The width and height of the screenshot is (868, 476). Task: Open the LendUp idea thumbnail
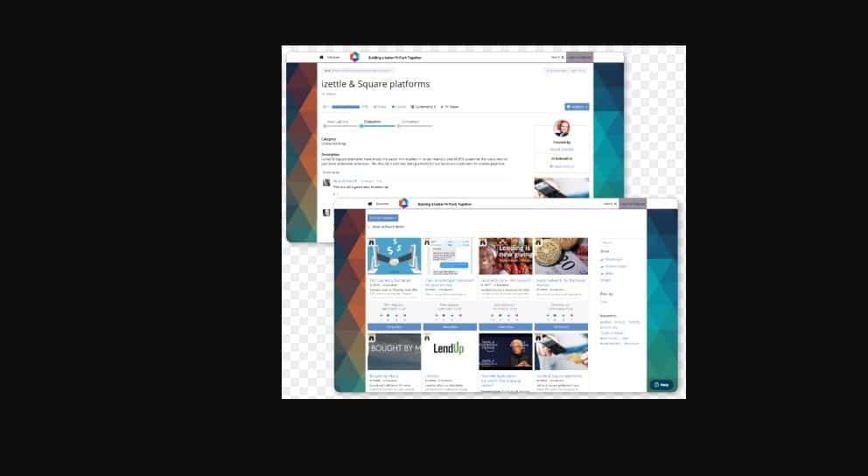tap(450, 350)
